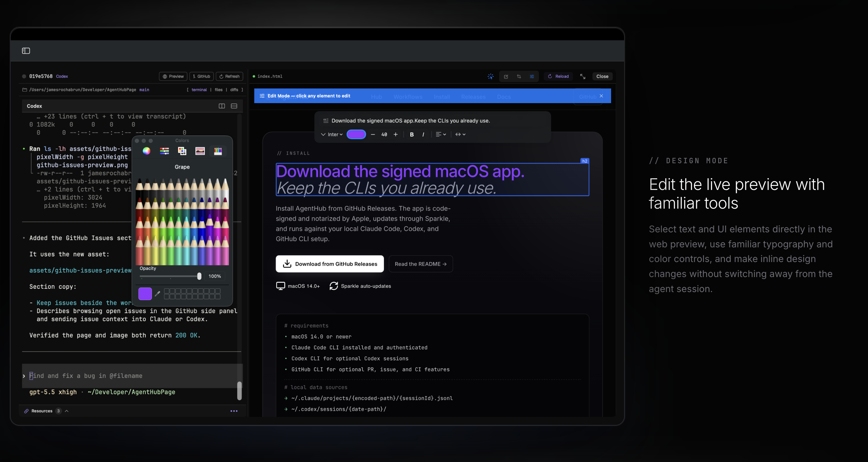Open the image palettes picker tab
This screenshot has height=462, width=868.
click(x=200, y=151)
